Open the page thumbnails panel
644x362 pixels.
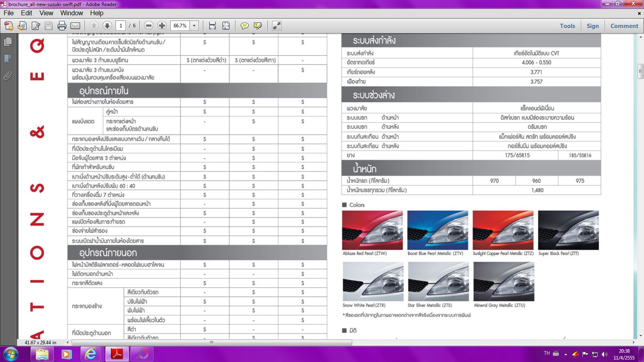pyautogui.click(x=7, y=42)
